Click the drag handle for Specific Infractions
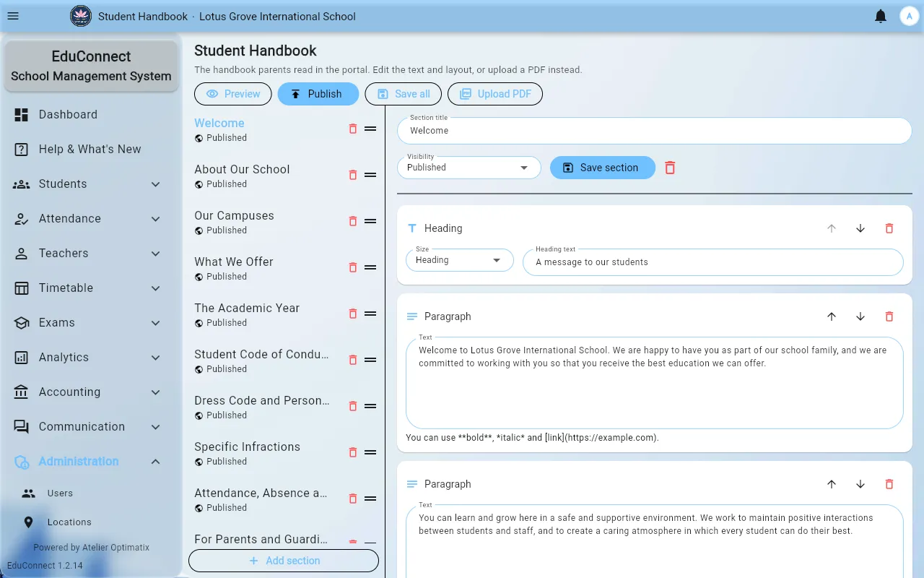 tap(370, 452)
